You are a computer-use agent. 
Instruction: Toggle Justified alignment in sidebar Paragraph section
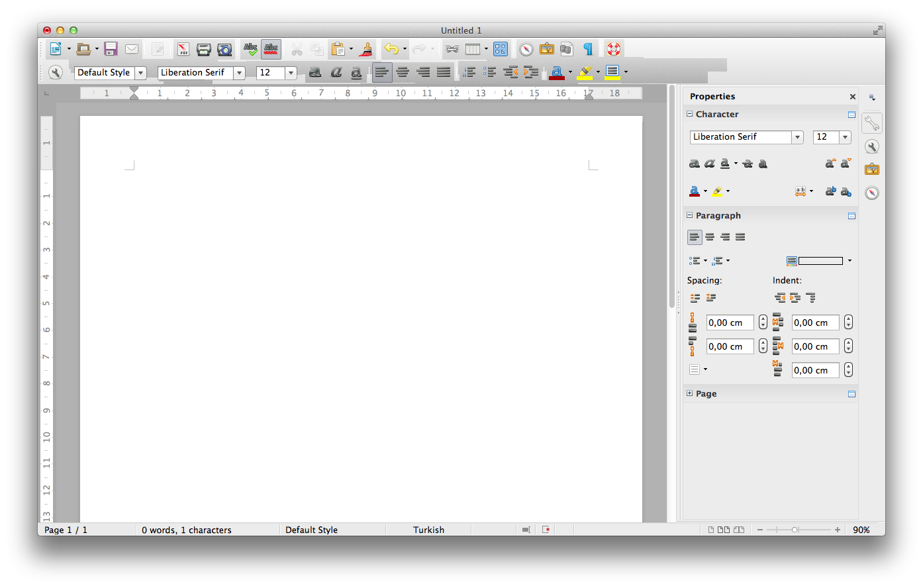(x=740, y=237)
